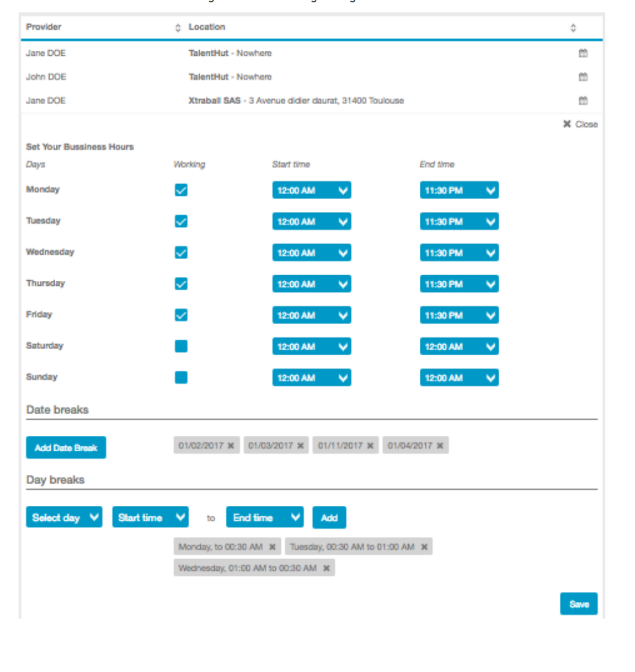Delete the 01/04/2017 date break tag

click(x=440, y=446)
